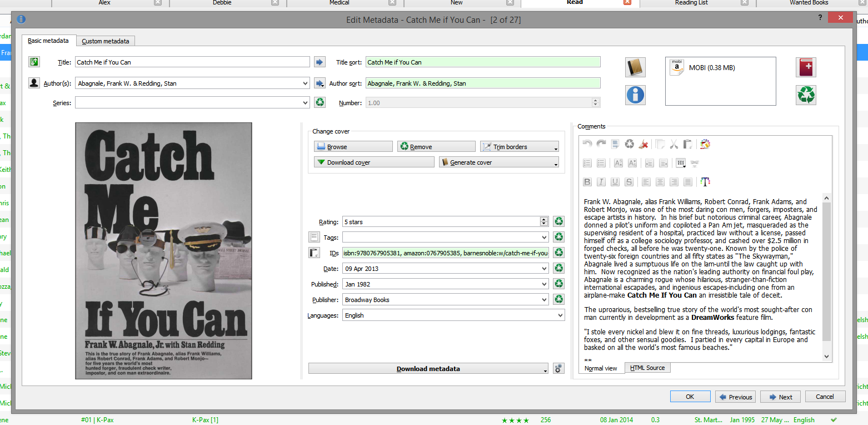This screenshot has height=425, width=868.
Task: Click the blue info metadata-from-format icon
Action: point(635,95)
